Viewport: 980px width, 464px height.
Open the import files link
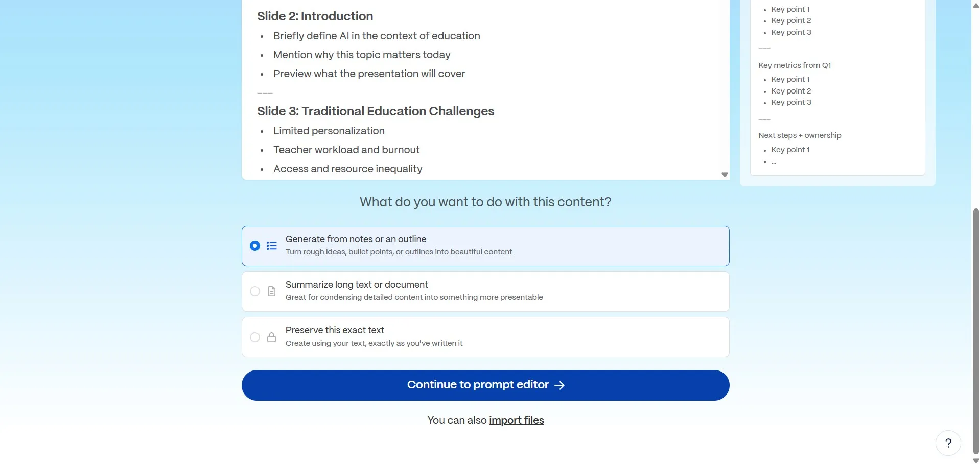tap(517, 420)
